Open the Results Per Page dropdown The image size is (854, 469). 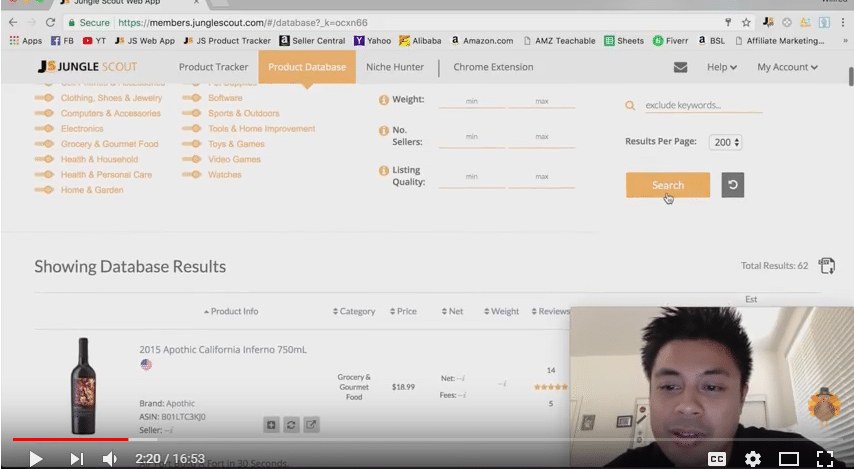coord(725,142)
